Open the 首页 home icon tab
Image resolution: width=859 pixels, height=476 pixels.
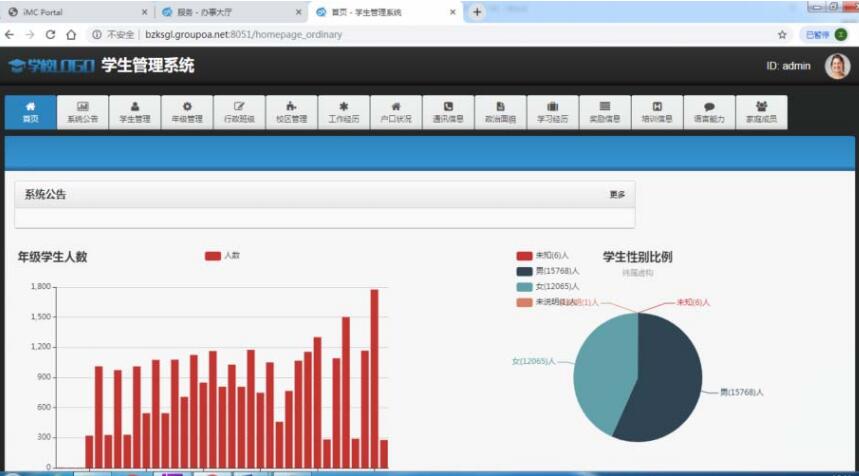click(x=30, y=112)
